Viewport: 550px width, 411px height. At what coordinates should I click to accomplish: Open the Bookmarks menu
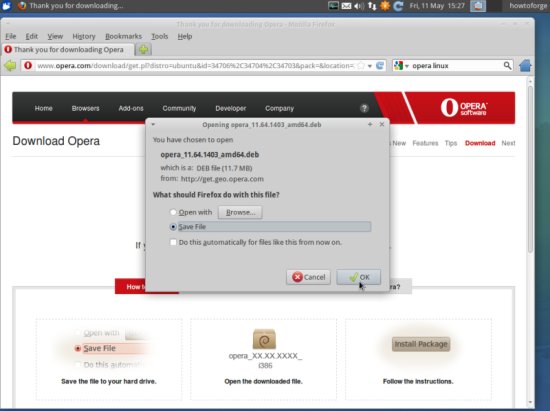click(x=123, y=36)
